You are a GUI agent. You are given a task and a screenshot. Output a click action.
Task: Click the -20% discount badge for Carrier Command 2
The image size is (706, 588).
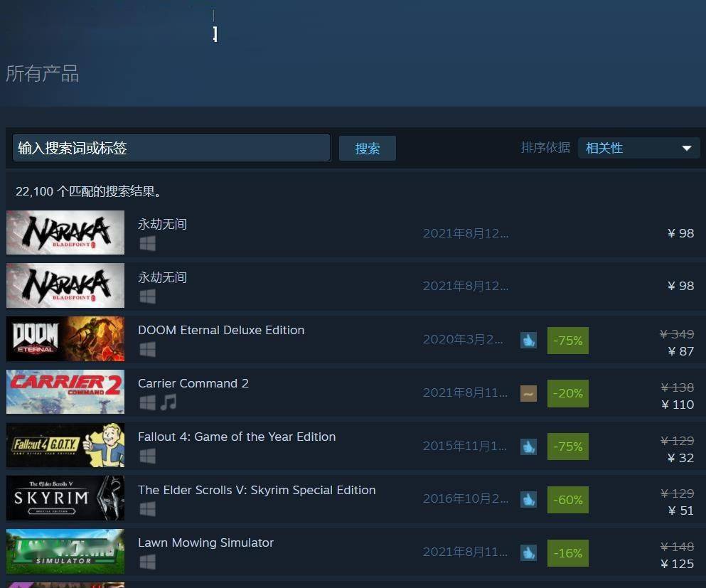[x=568, y=393]
